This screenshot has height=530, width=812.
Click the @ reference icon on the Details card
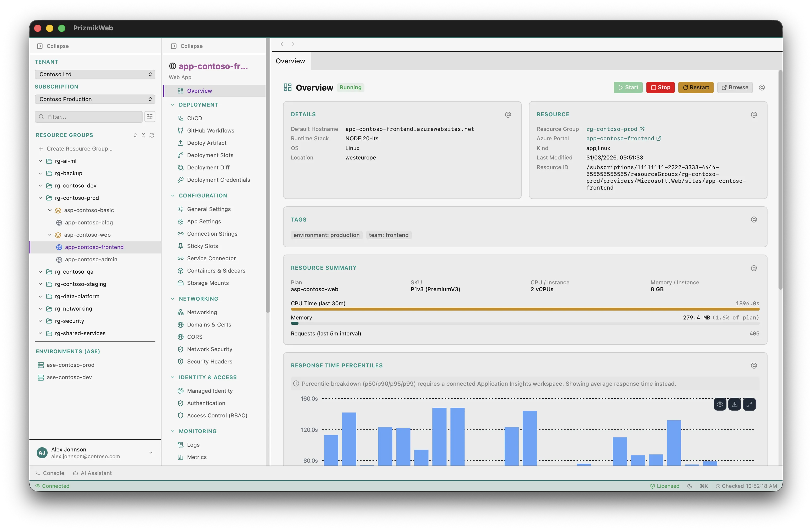(x=508, y=114)
